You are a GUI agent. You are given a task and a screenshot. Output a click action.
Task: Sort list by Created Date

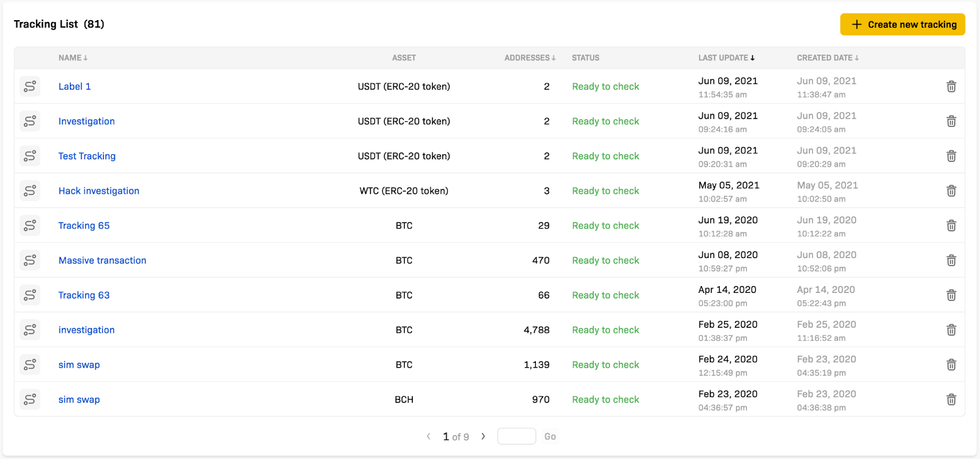(x=827, y=58)
